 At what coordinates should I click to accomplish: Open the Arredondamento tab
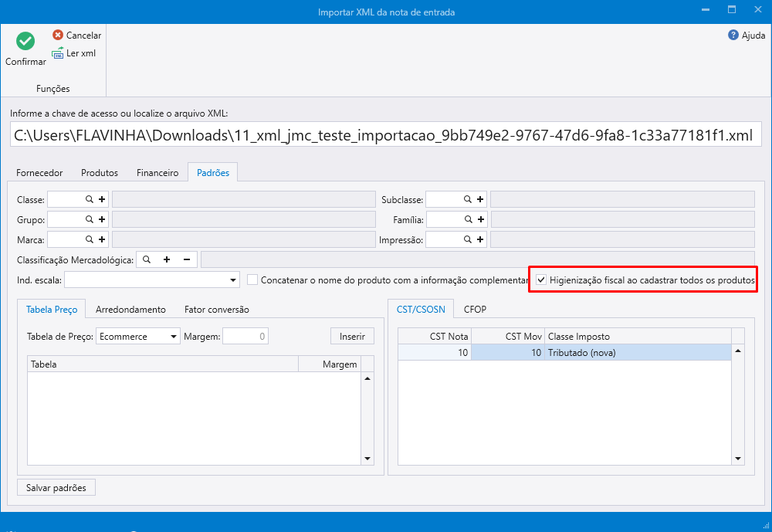pyautogui.click(x=130, y=310)
